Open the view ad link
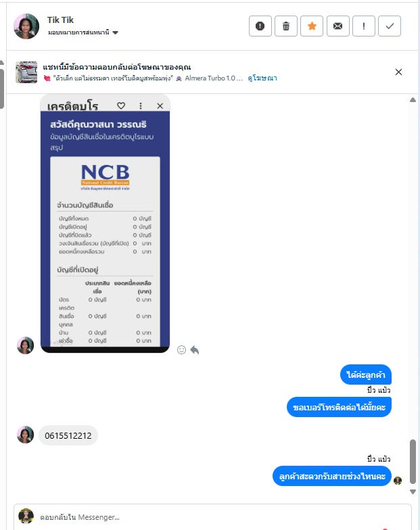420x530 pixels. [262, 78]
